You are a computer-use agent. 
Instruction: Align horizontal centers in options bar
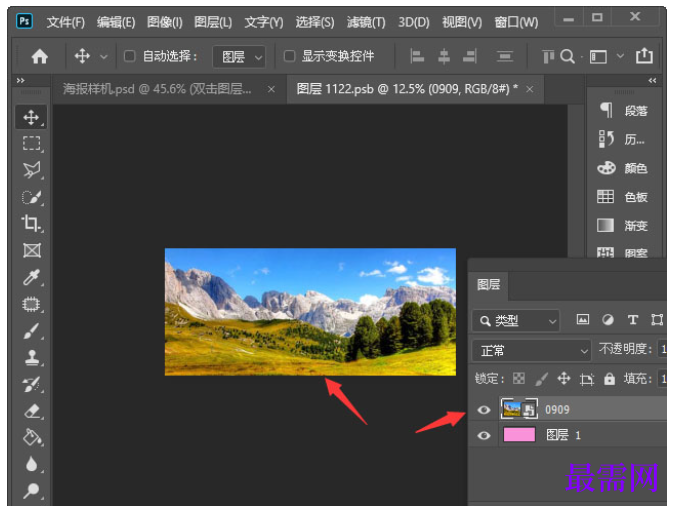pyautogui.click(x=444, y=56)
